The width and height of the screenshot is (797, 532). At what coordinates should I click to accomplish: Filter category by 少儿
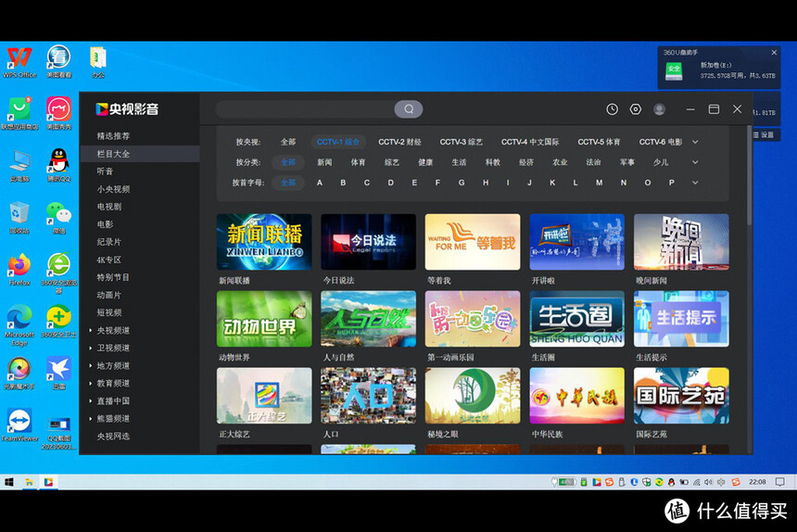click(660, 162)
